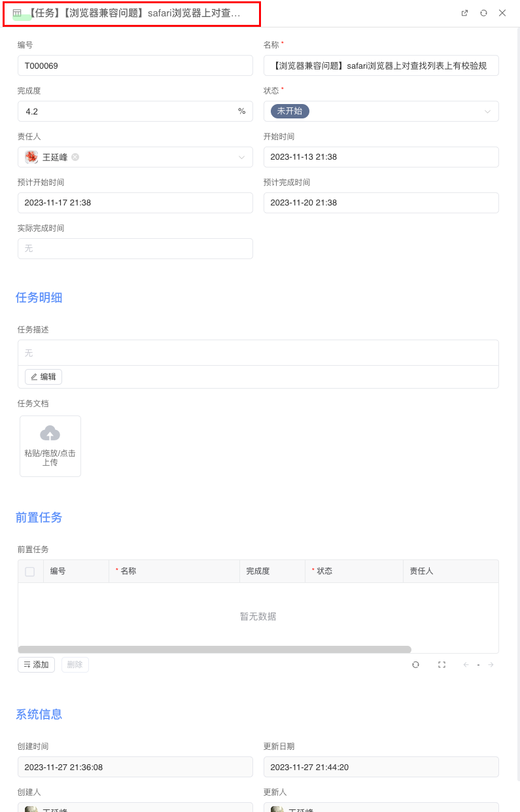Click the 未开始 status tag
Image resolution: width=520 pixels, height=812 pixels.
[x=290, y=111]
